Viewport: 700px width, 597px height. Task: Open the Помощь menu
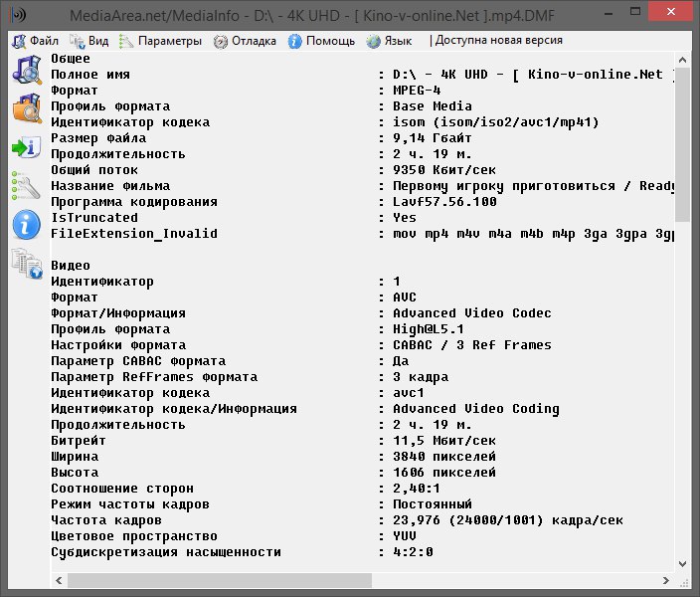click(x=321, y=41)
